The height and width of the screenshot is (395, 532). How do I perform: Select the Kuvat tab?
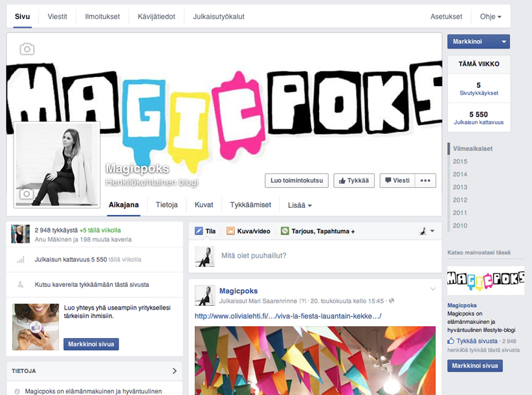coord(204,205)
